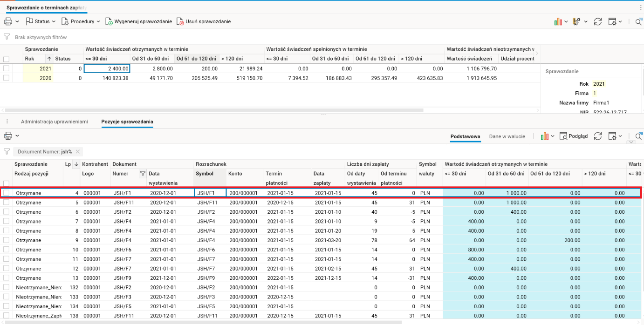Click the refresh icon in Pozycje sprawozdania toolbar
The image size is (644, 325).
point(598,136)
